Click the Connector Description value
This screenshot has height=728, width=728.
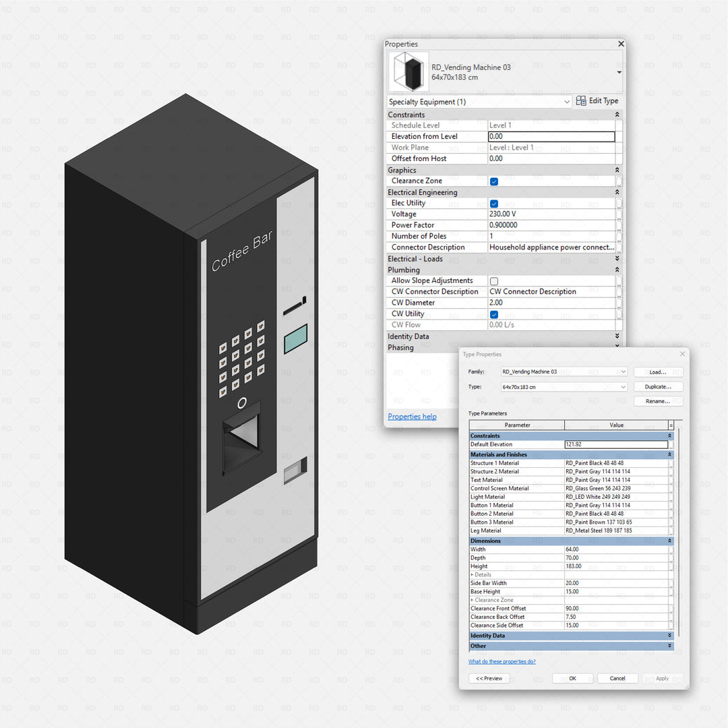click(x=551, y=247)
